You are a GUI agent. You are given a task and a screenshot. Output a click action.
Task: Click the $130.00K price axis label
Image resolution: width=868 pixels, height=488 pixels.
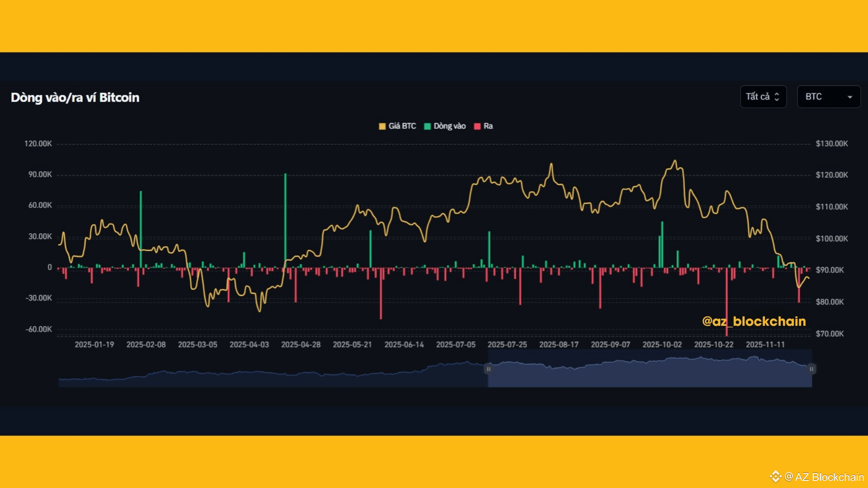[831, 144]
